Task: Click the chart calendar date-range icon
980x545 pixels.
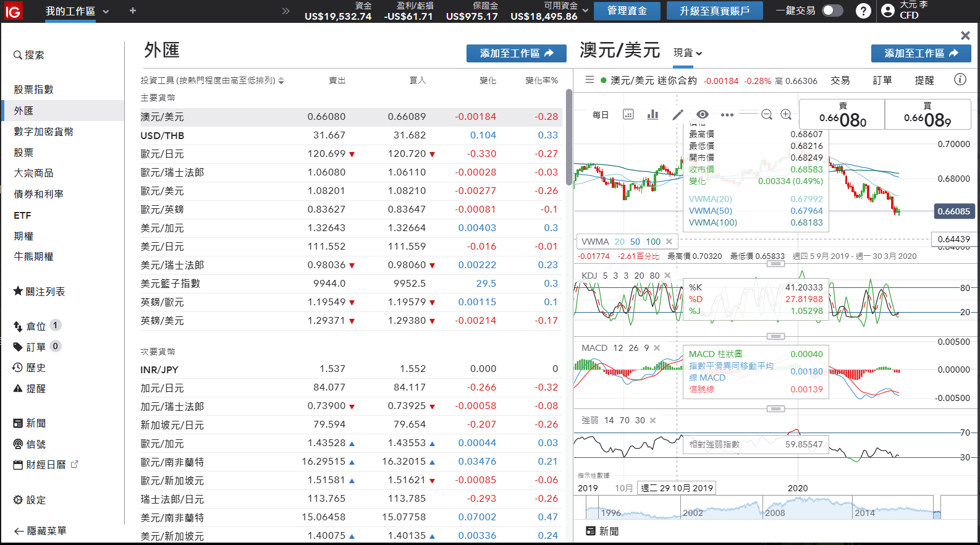Action: pyautogui.click(x=628, y=114)
